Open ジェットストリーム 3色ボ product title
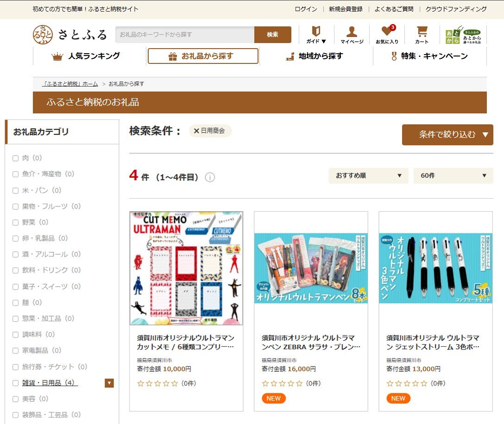 [433, 343]
